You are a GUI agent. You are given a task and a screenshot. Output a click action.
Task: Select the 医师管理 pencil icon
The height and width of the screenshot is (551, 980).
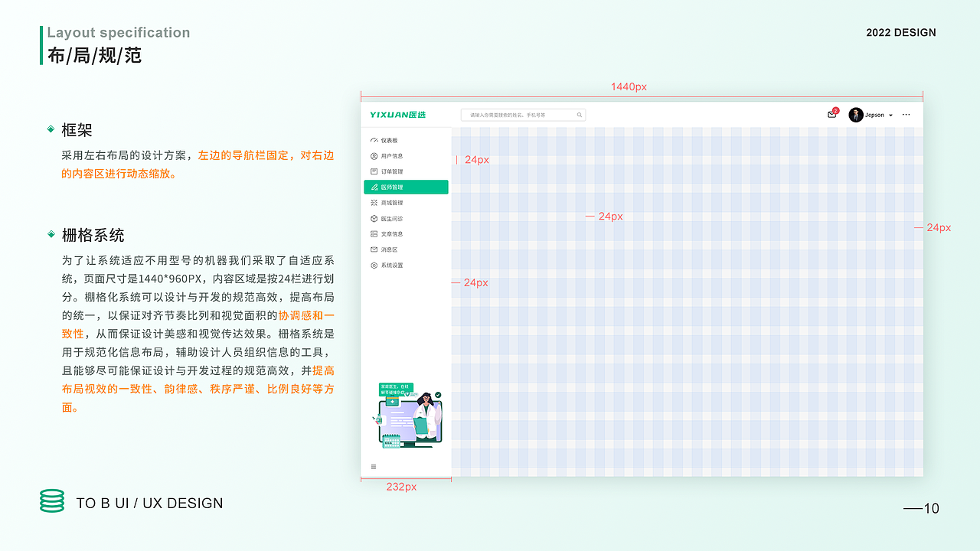[373, 187]
